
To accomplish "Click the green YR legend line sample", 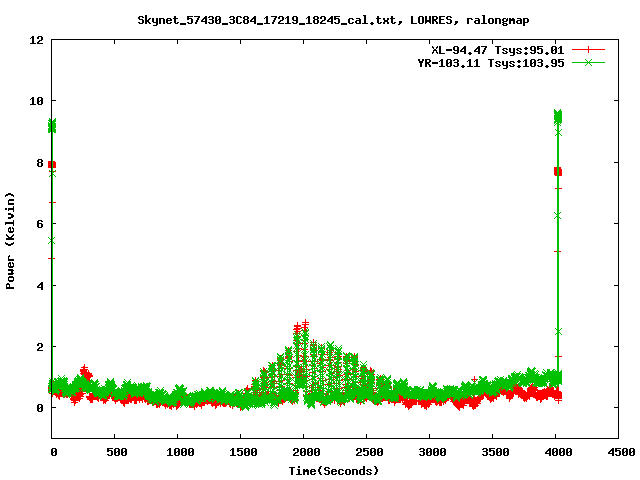I will (x=588, y=63).
